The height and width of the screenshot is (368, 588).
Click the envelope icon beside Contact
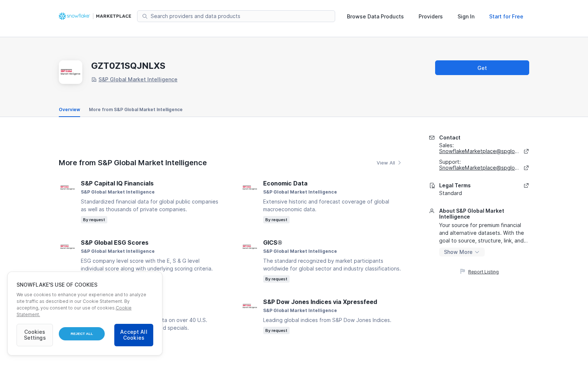tap(432, 138)
